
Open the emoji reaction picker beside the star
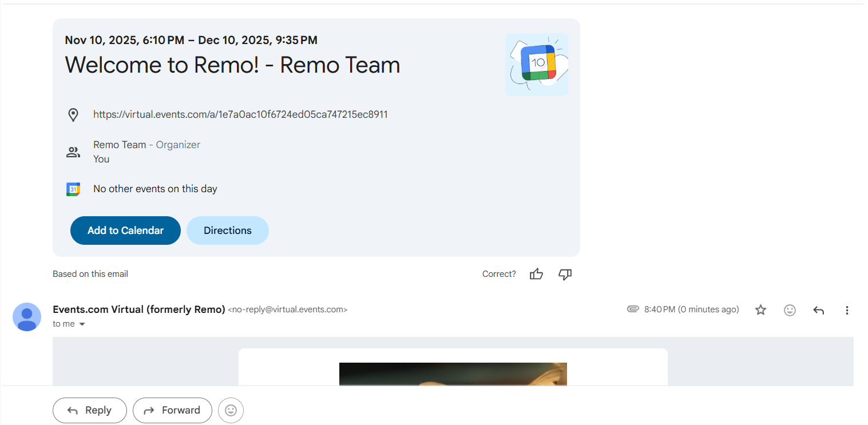click(790, 310)
